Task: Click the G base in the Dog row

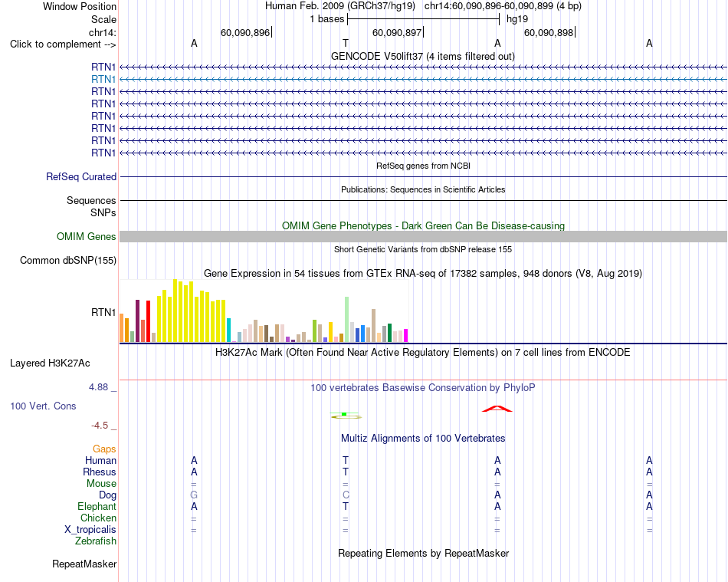Action: (x=194, y=495)
